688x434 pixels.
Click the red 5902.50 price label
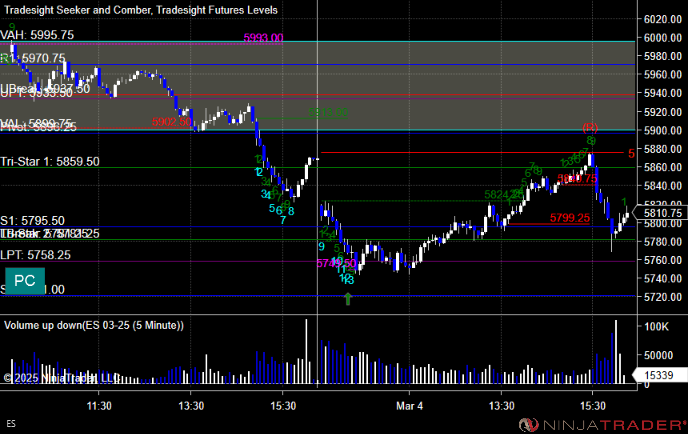coord(172,122)
